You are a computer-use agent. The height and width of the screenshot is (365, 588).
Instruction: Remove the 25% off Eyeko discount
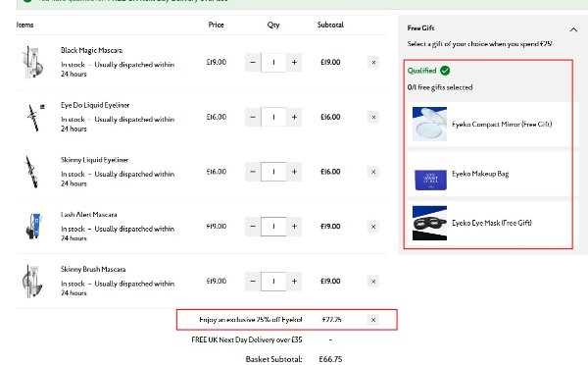coord(373,320)
